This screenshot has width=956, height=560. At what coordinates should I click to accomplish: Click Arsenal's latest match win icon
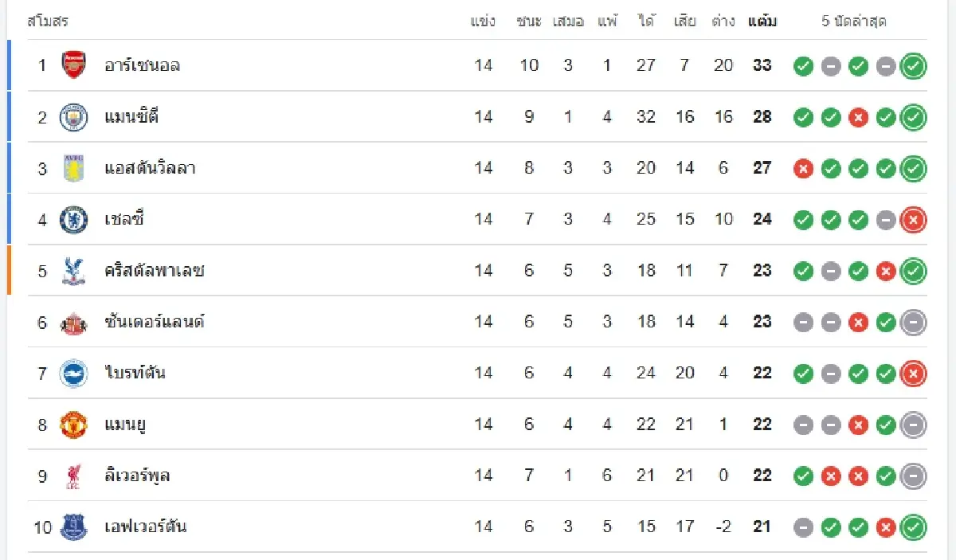click(913, 66)
